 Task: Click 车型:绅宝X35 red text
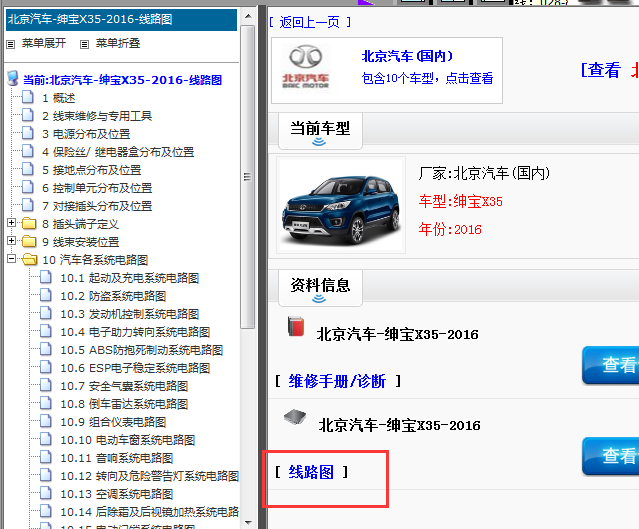(x=461, y=202)
